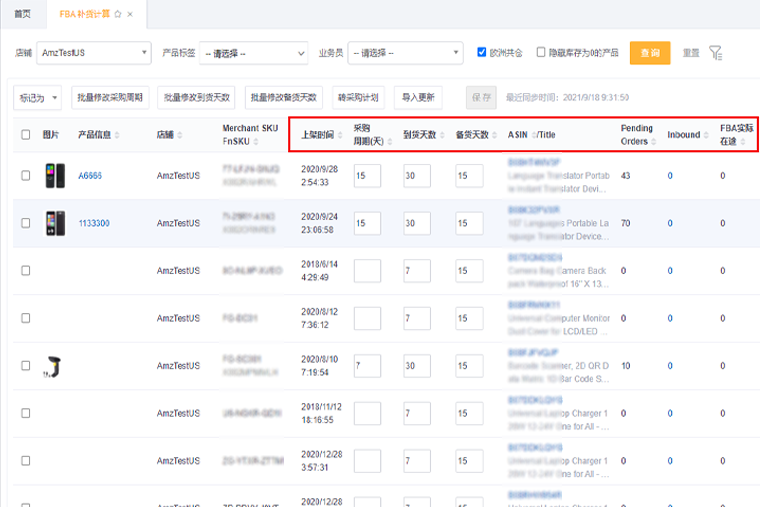The width and height of the screenshot is (760, 507).
Task: Star the FBA补货计算 tab as favorite
Action: tap(118, 14)
